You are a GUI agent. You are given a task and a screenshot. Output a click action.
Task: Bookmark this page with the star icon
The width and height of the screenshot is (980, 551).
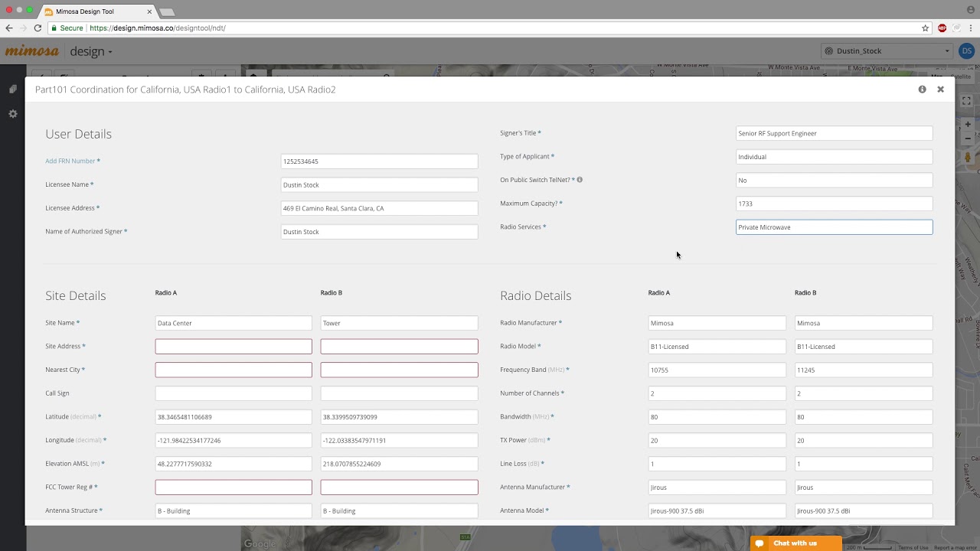tap(925, 28)
